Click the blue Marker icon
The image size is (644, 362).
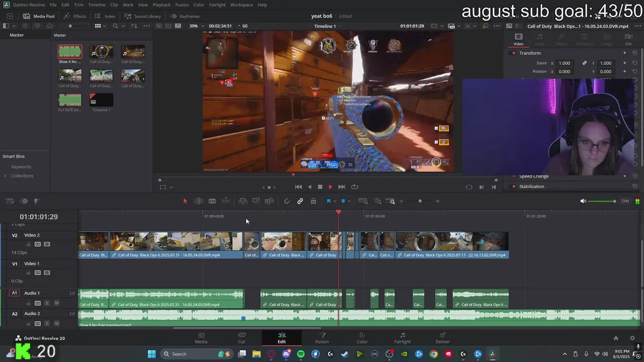pos(343,201)
